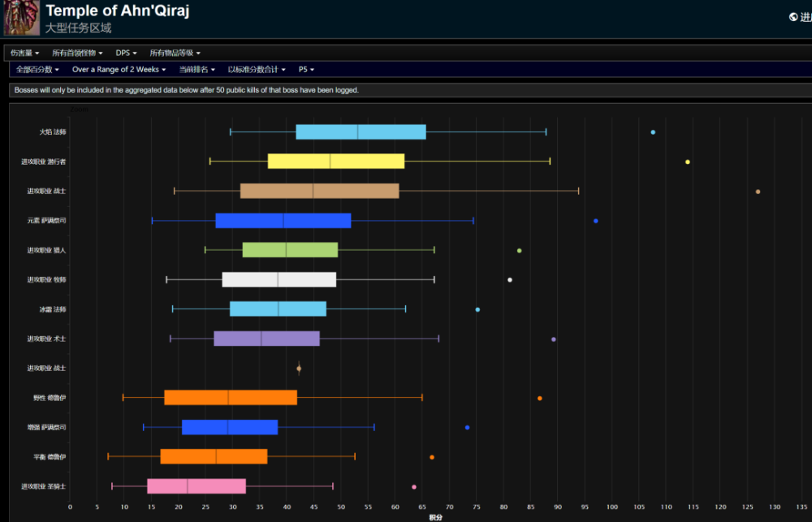812x522 pixels.
Task: Click the yellow rogue box plot bar
Action: tap(336, 162)
